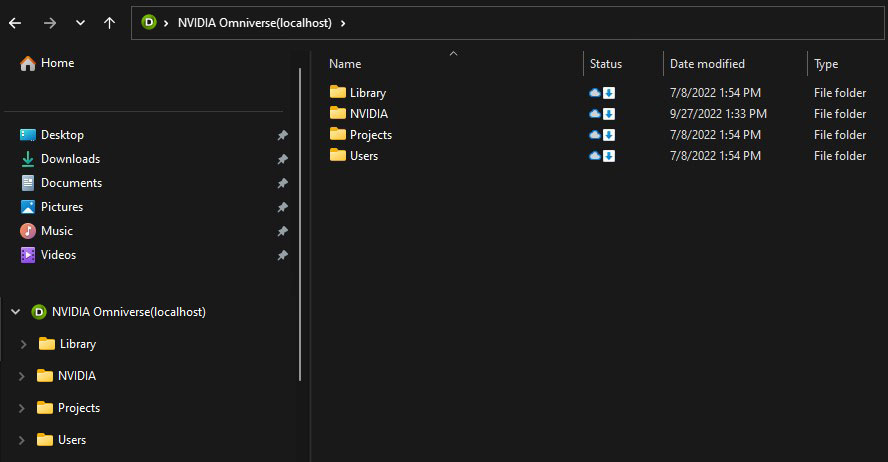Click Library folder icon in file list
Image resolution: width=888 pixels, height=462 pixels.
coord(338,92)
